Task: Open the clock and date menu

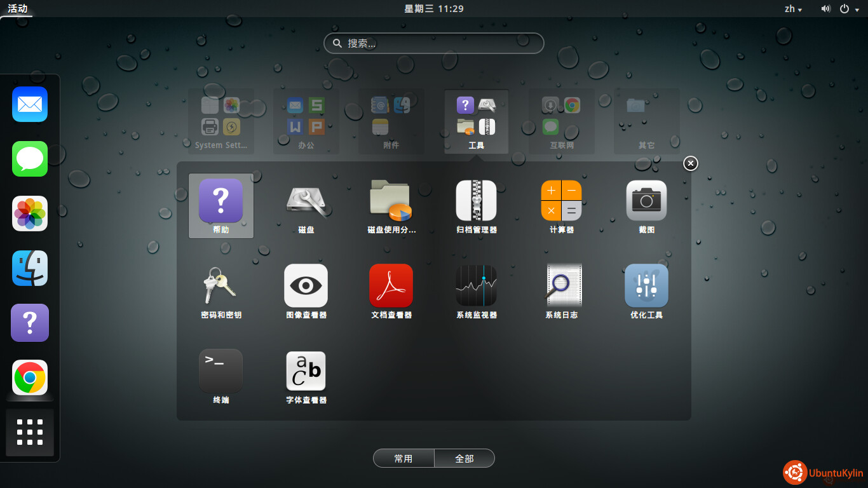Action: (x=434, y=9)
